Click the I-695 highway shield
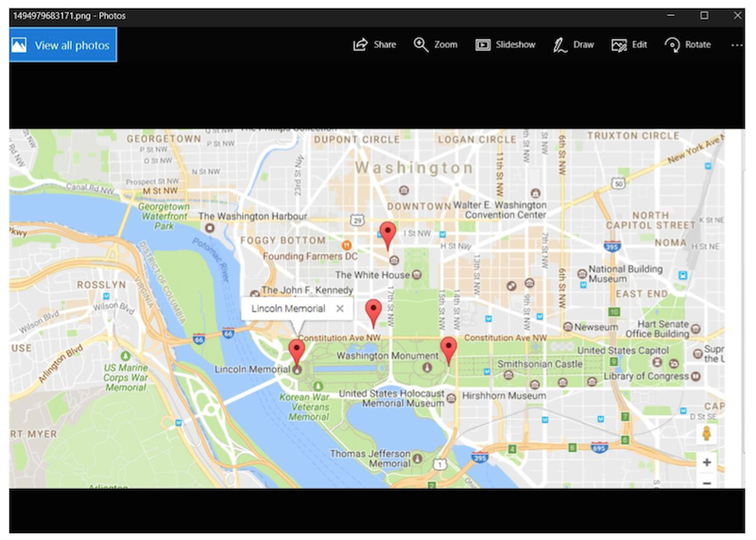The height and width of the screenshot is (540, 756). point(599,448)
